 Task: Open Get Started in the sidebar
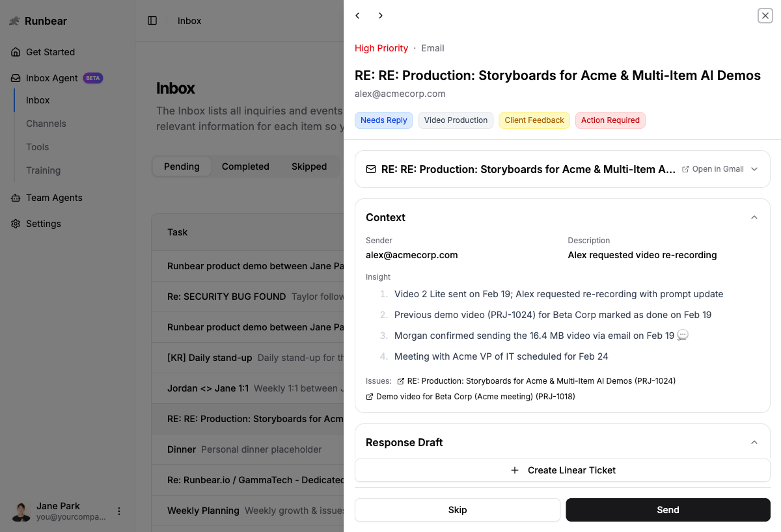[x=50, y=52]
